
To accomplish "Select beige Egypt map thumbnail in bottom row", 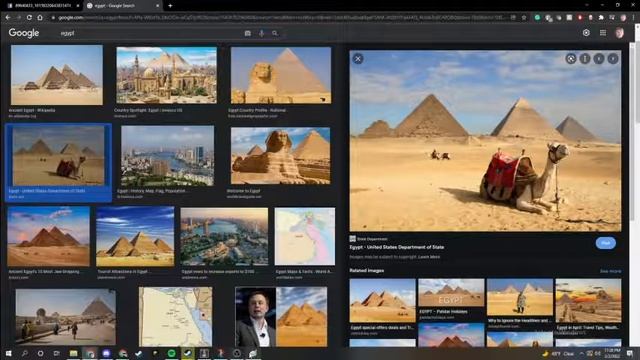I will coord(176,317).
